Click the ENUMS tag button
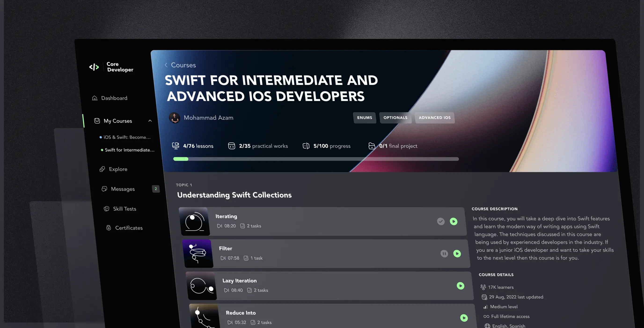Viewport: 644px width, 328px height. (365, 118)
